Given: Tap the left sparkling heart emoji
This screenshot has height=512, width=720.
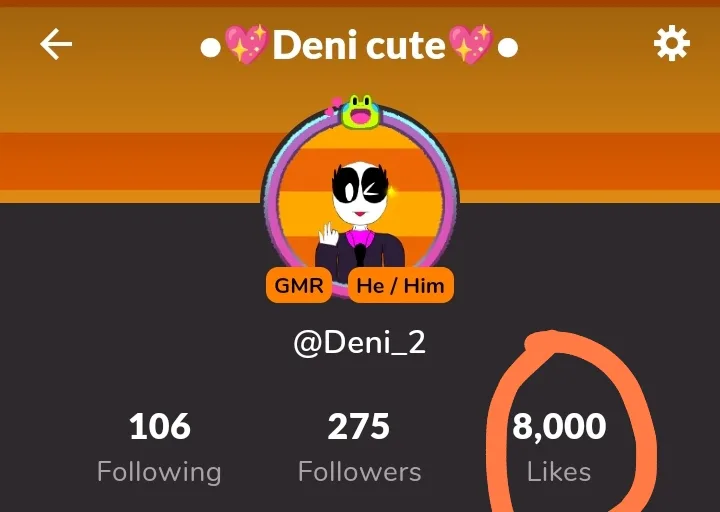Looking at the screenshot, I should point(246,44).
